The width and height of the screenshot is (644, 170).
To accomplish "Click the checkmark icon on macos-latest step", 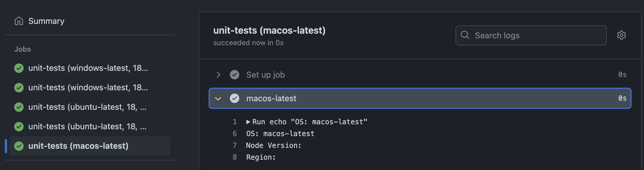I will [x=235, y=98].
